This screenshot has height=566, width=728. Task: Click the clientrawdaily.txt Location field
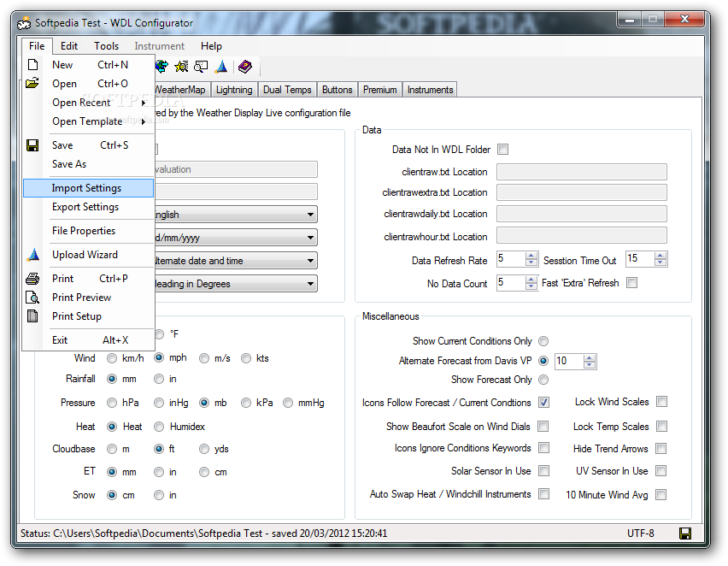581,214
